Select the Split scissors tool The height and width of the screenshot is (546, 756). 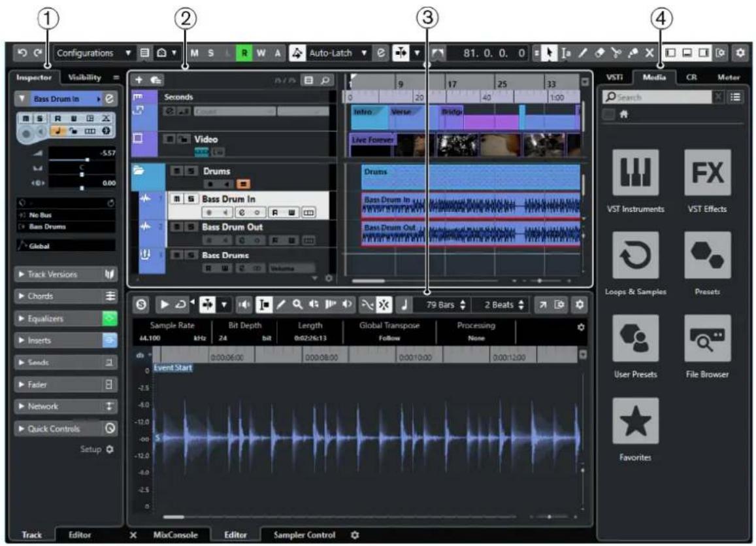click(x=616, y=53)
